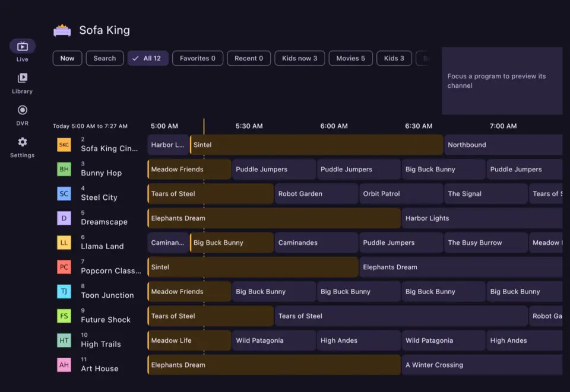Open the Live TV sidebar icon
Image resolution: width=570 pixels, height=392 pixels.
coord(22,46)
